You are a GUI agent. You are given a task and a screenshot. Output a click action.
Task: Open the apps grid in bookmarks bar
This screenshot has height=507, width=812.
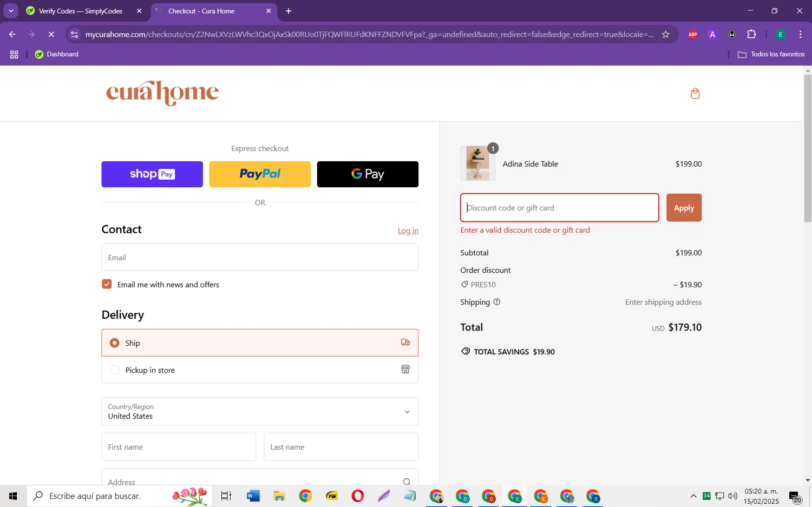click(14, 55)
